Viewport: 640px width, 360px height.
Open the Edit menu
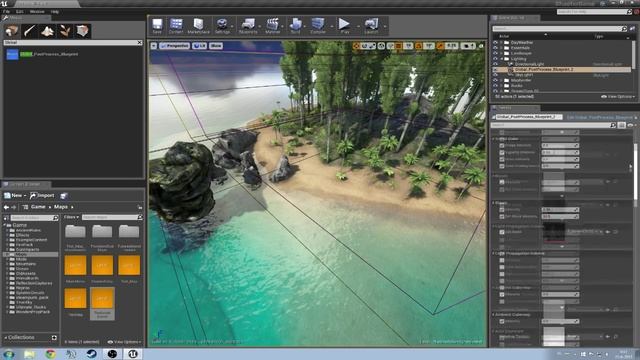(20, 12)
